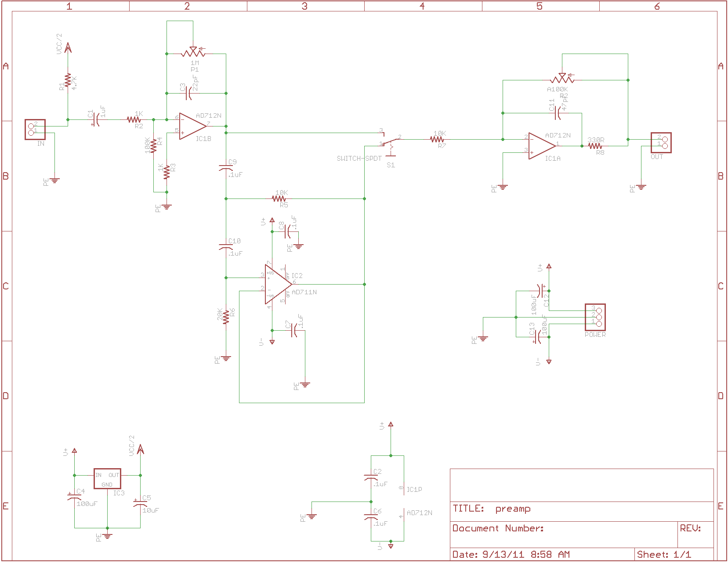728x563 pixels.
Task: Click the IC3 regulator block
Action: (107, 478)
